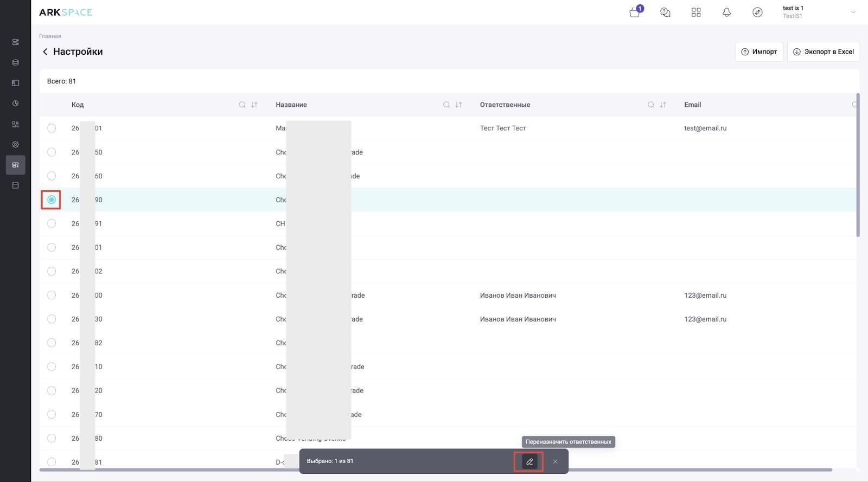Click the Импорт button
Viewport: 868px width, 482px height.
[758, 52]
